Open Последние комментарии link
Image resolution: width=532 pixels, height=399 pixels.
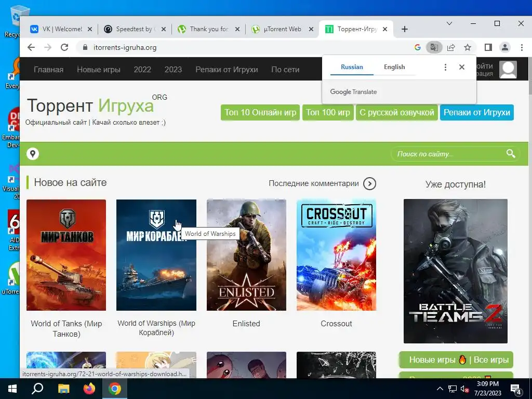click(313, 183)
